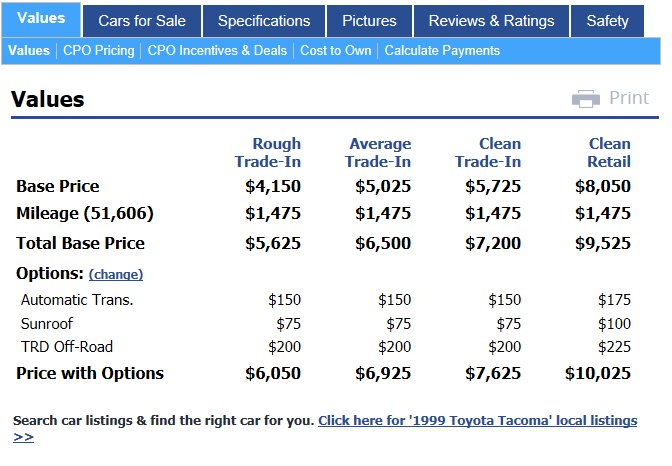The width and height of the screenshot is (672, 466).
Task: Open the Specifications tab
Action: (264, 21)
